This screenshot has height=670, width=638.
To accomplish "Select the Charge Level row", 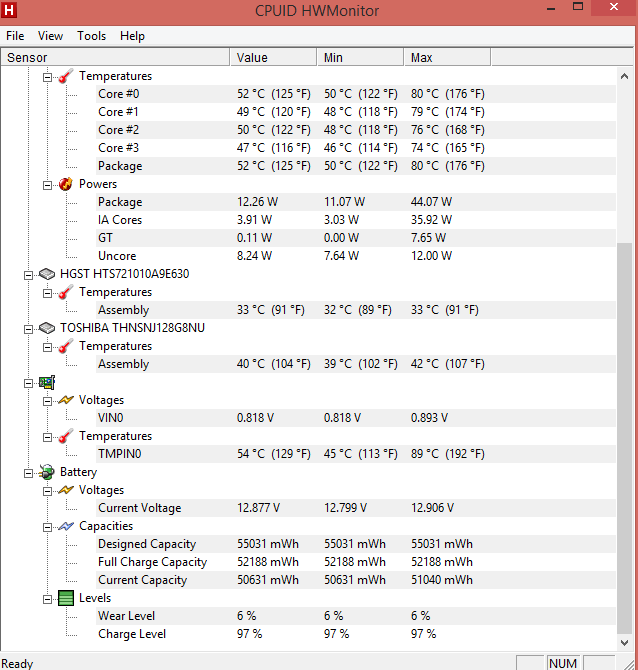I will 131,634.
